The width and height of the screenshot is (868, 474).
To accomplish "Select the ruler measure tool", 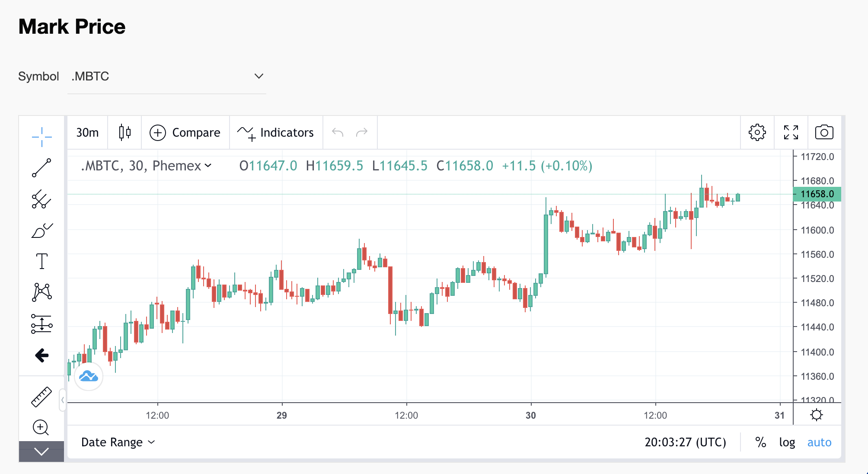I will [x=41, y=396].
